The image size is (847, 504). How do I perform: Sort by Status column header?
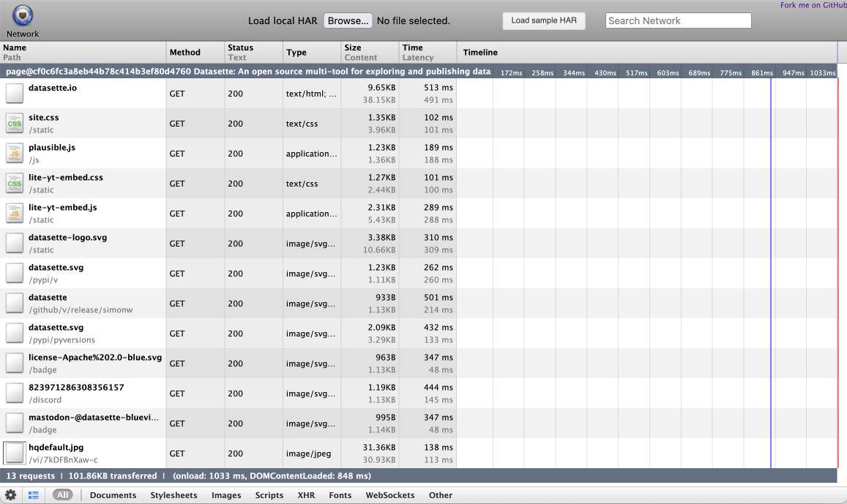[253, 53]
